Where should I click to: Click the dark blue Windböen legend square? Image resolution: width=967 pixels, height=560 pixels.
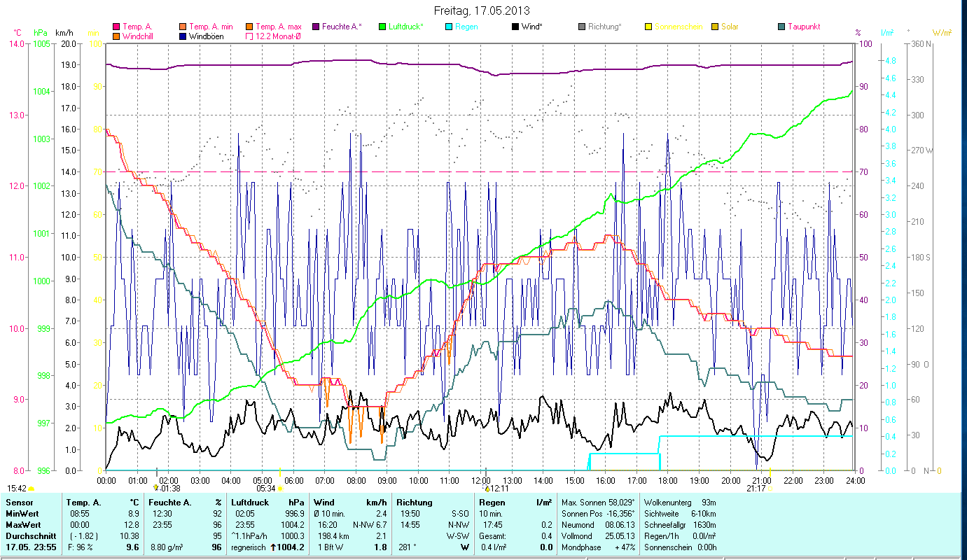tap(183, 36)
